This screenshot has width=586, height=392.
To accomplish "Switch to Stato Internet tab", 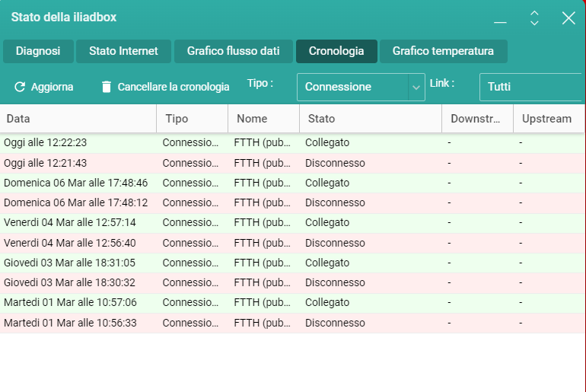I will coord(124,51).
